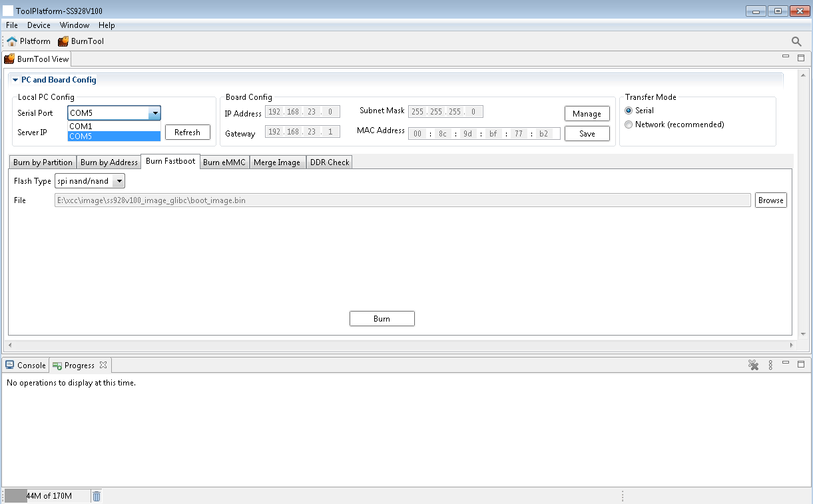813x504 pixels.
Task: Click the Burn button
Action: click(x=382, y=319)
